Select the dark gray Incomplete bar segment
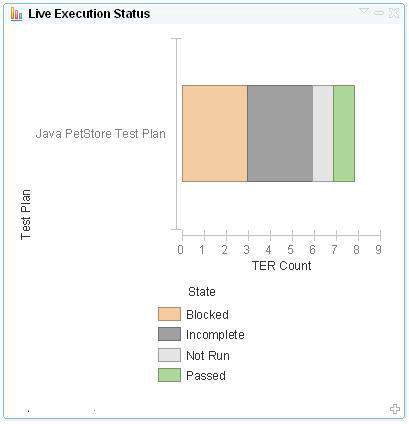 [x=280, y=133]
